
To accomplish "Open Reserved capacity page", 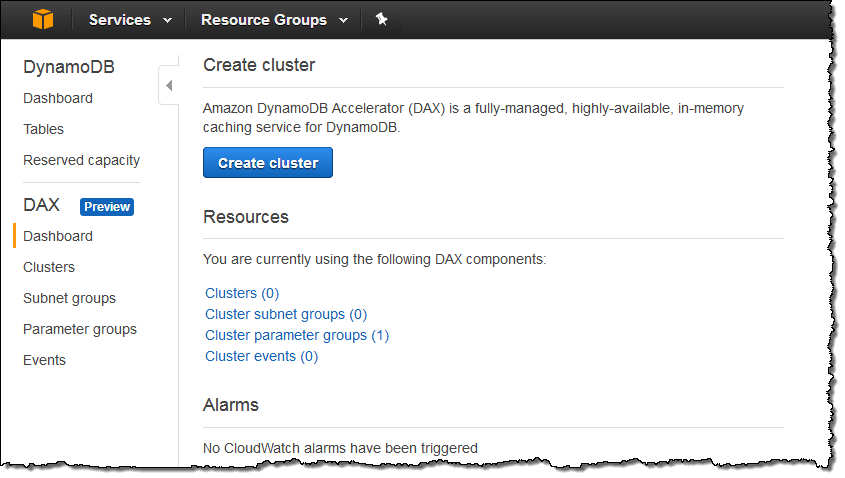I will (81, 160).
